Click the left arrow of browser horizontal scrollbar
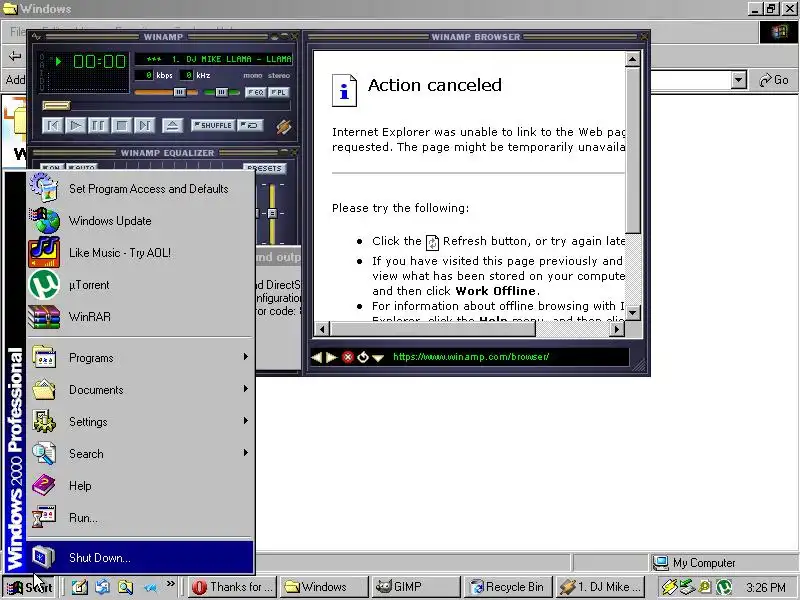This screenshot has height=600, width=800. tap(321, 329)
